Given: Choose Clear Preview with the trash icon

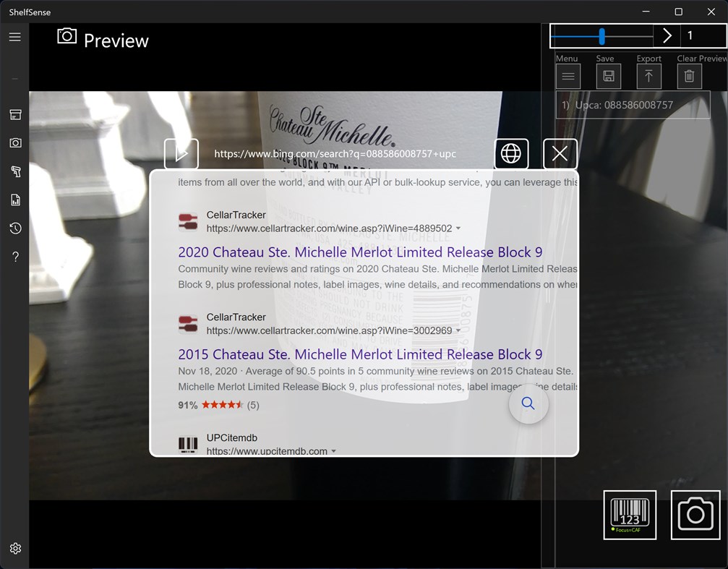Looking at the screenshot, I should pos(688,75).
